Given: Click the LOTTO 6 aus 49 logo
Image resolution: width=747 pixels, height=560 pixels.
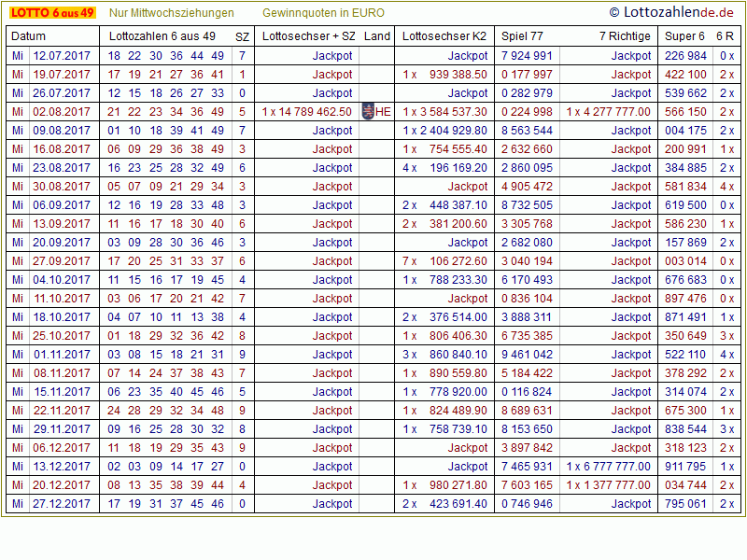Looking at the screenshot, I should [x=51, y=13].
